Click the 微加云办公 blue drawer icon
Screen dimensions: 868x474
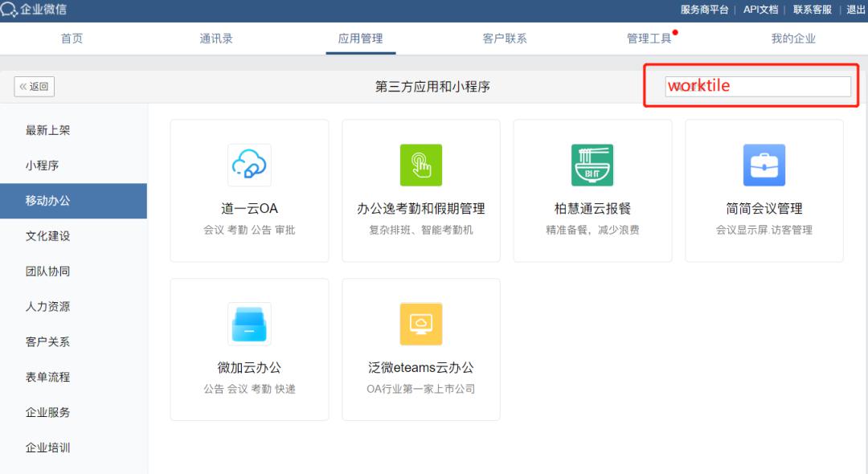coord(249,324)
